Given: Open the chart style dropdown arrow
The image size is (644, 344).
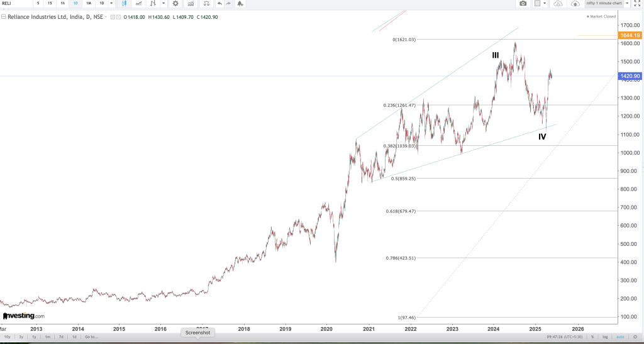Looking at the screenshot, I should pos(164,3).
